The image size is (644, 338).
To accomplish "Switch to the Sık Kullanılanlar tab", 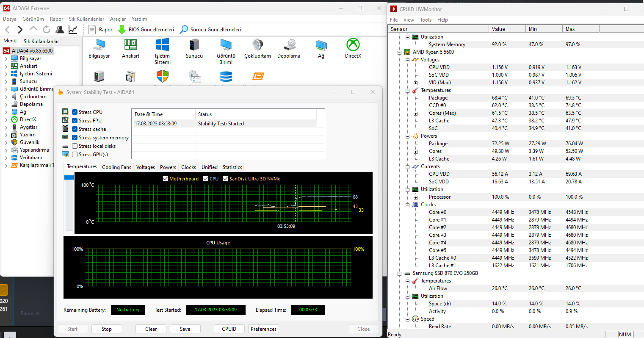I will coord(41,41).
